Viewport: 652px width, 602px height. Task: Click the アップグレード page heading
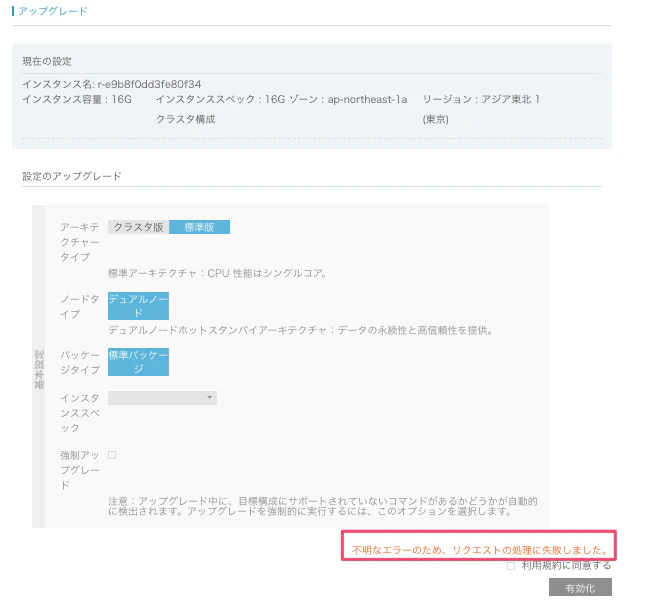(52, 11)
